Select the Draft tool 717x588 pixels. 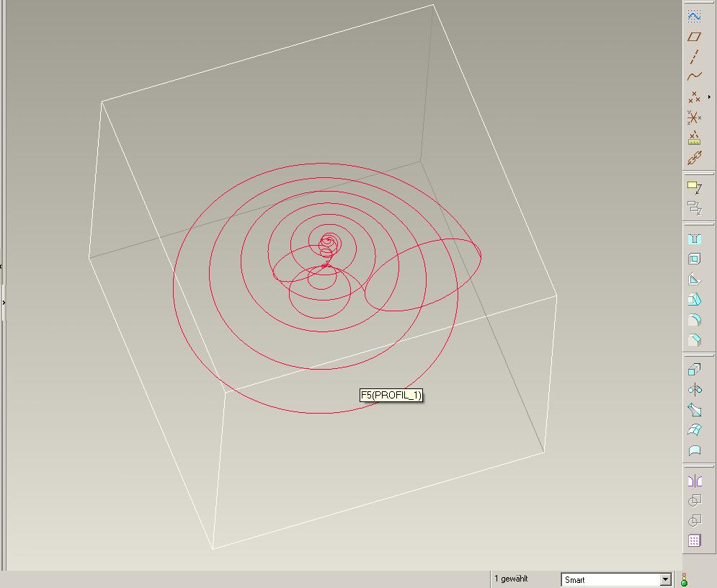coord(694,300)
